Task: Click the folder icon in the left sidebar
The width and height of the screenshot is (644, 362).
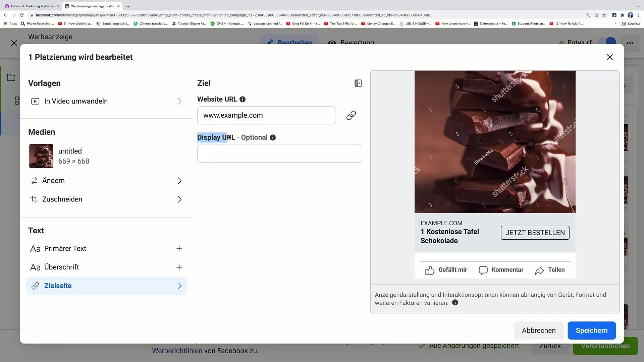Action: [x=11, y=77]
